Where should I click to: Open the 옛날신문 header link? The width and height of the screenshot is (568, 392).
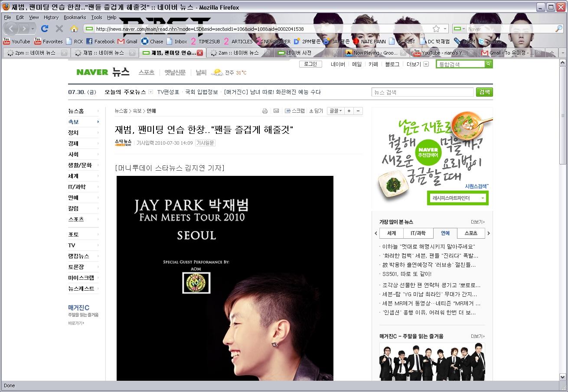point(175,73)
